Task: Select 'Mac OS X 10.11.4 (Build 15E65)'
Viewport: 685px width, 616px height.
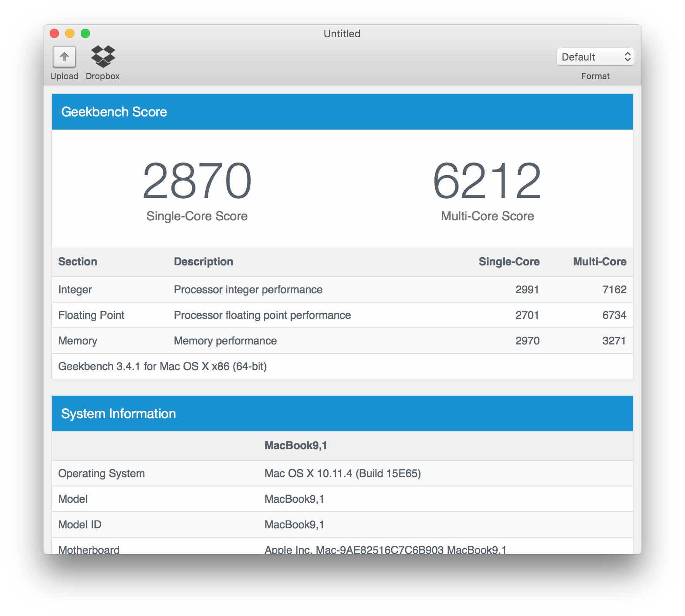Action: coord(342,474)
